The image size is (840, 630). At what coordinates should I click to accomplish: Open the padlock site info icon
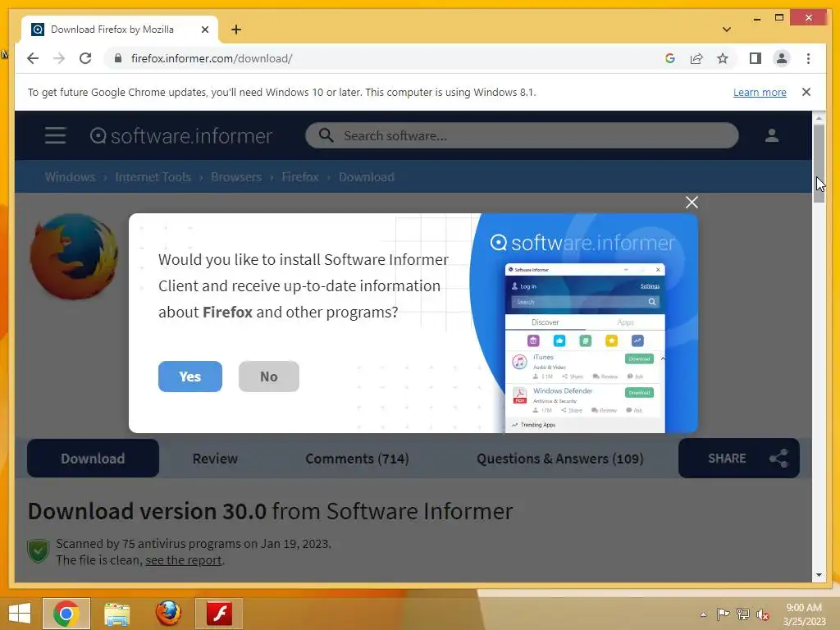[x=118, y=58]
